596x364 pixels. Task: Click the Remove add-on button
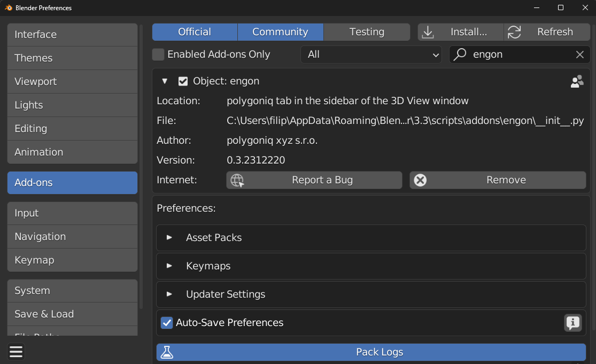pyautogui.click(x=498, y=180)
